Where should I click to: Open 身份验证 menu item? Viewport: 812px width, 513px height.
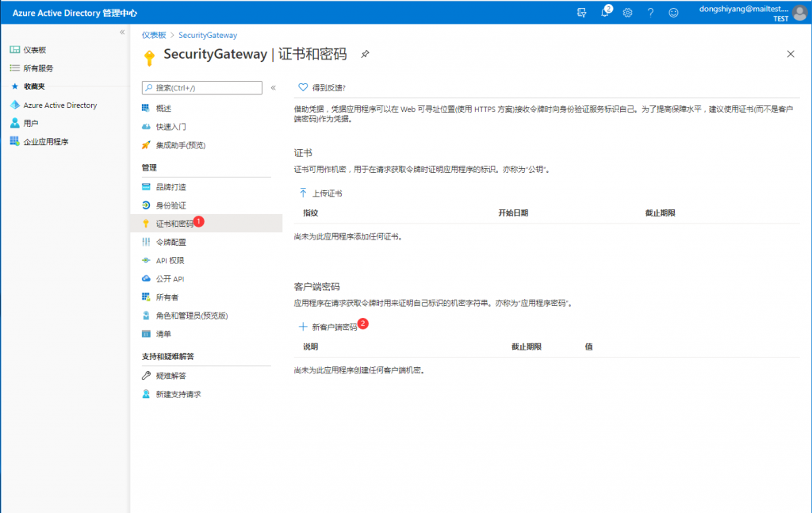tap(171, 205)
